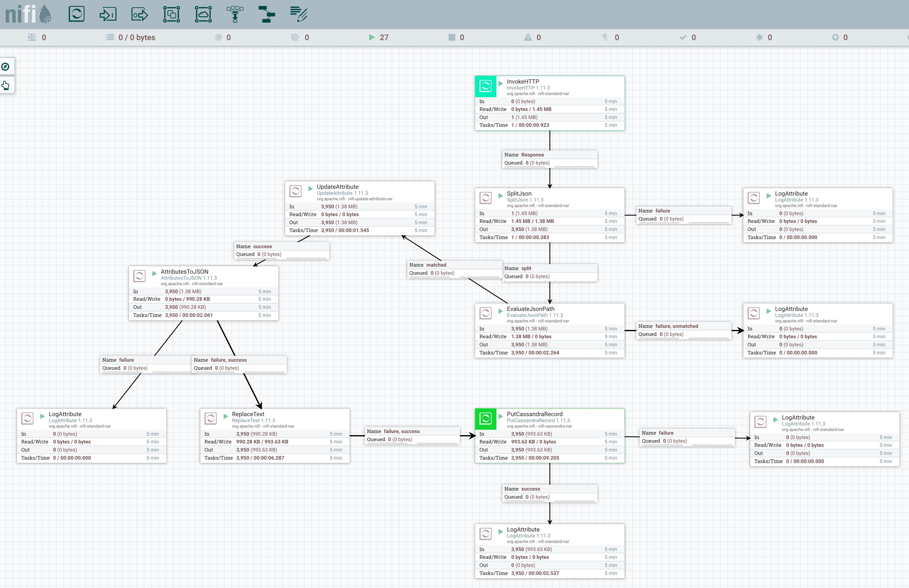Expand the Operate panel hand icon
909x588 pixels.
point(6,85)
